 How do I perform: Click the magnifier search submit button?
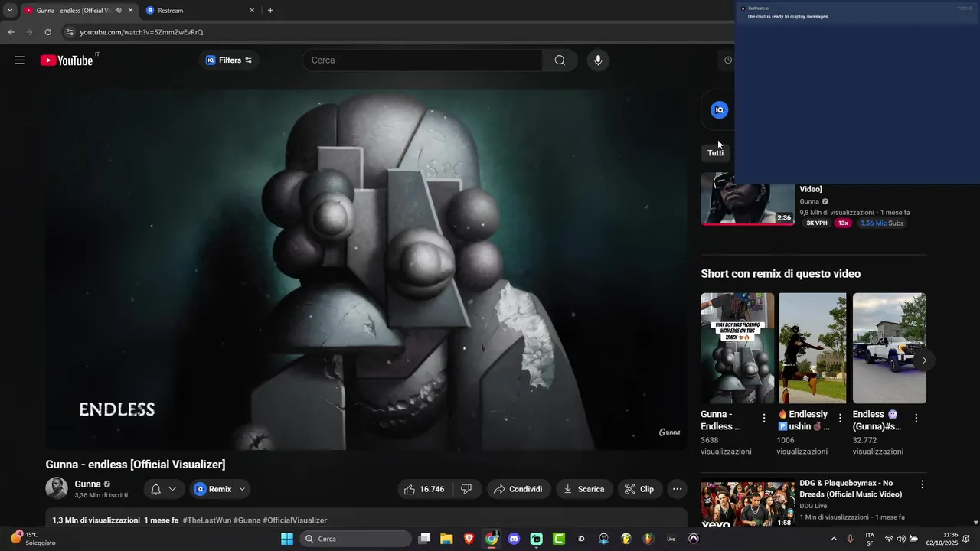560,60
